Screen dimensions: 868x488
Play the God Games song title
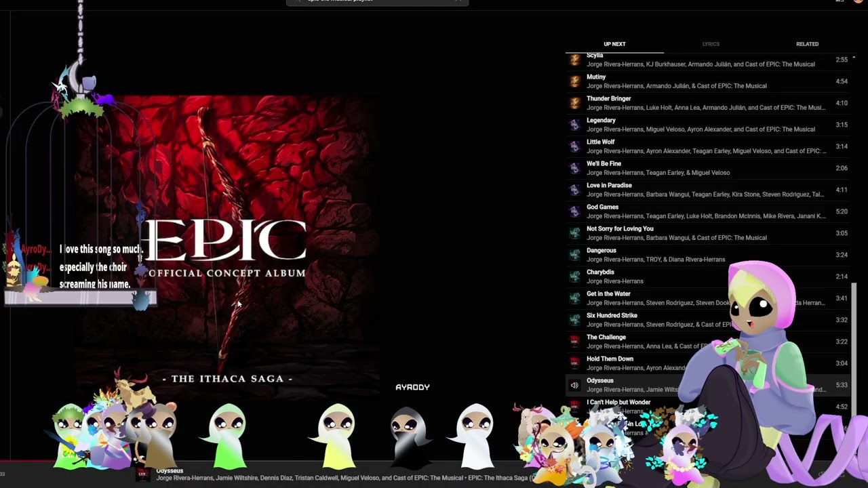coord(602,207)
